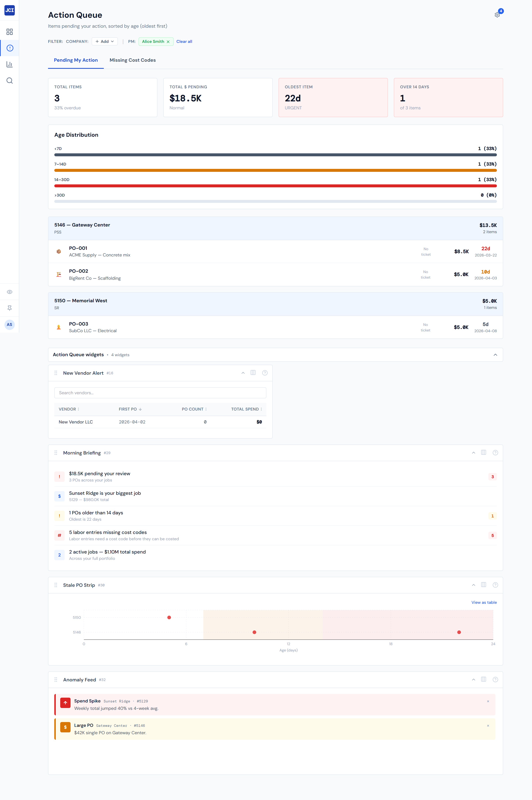This screenshot has height=800, width=532.
Task: Toggle the eye visibility icon in the sidebar
Action: [9, 292]
